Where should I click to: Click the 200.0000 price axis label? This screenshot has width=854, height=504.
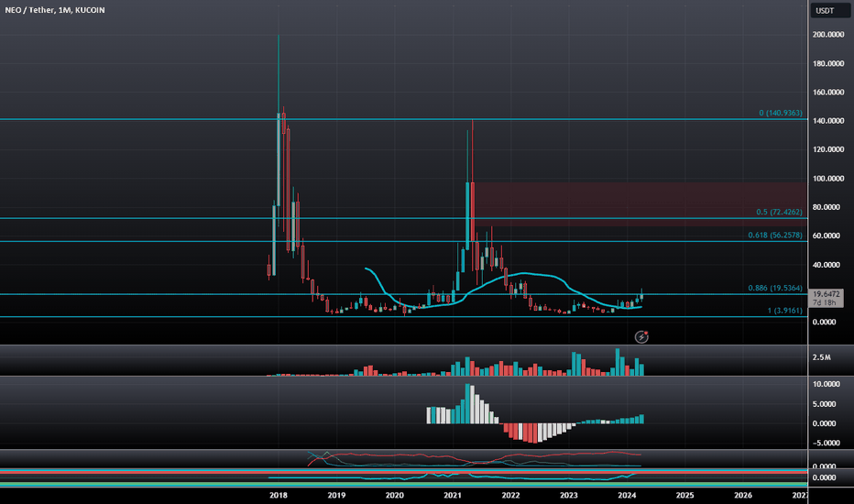[827, 34]
